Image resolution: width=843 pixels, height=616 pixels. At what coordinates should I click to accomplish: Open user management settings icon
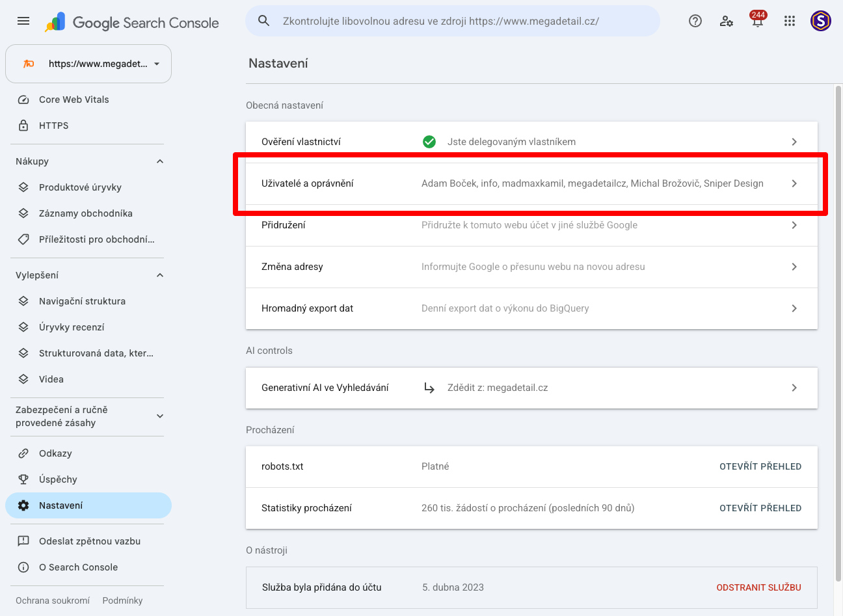pyautogui.click(x=727, y=21)
